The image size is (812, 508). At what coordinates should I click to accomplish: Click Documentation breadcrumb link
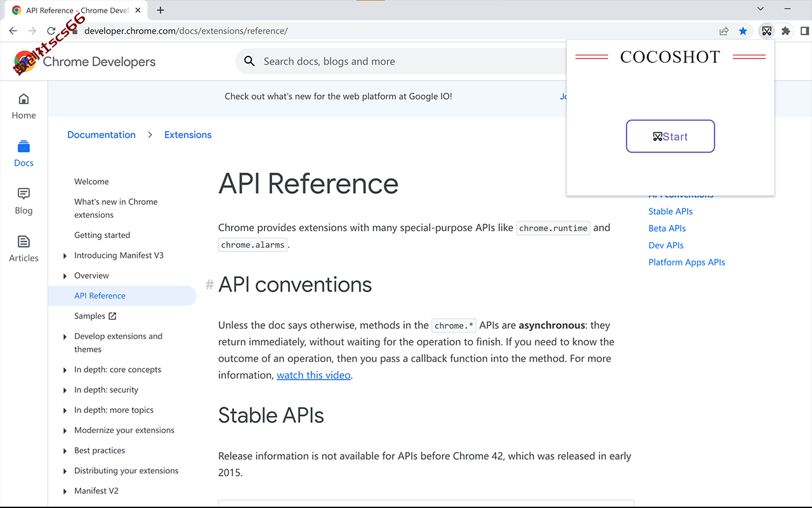point(101,135)
